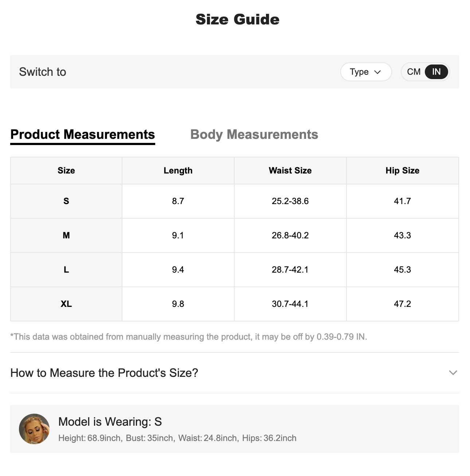Screen dimensions: 470x476
Task: Switch to Body Measurements tab
Action: 254,134
